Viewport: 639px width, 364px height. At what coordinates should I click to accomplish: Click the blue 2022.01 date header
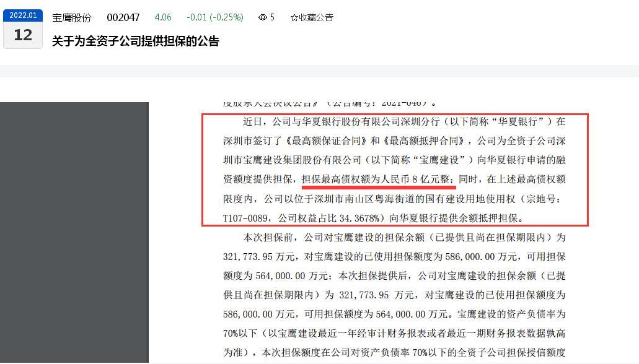point(23,15)
